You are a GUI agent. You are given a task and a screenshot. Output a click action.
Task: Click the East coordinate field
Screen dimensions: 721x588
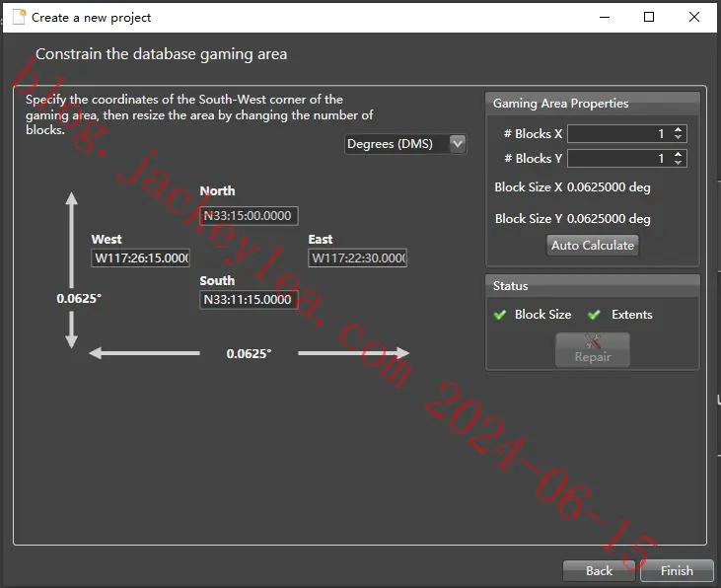coord(357,258)
